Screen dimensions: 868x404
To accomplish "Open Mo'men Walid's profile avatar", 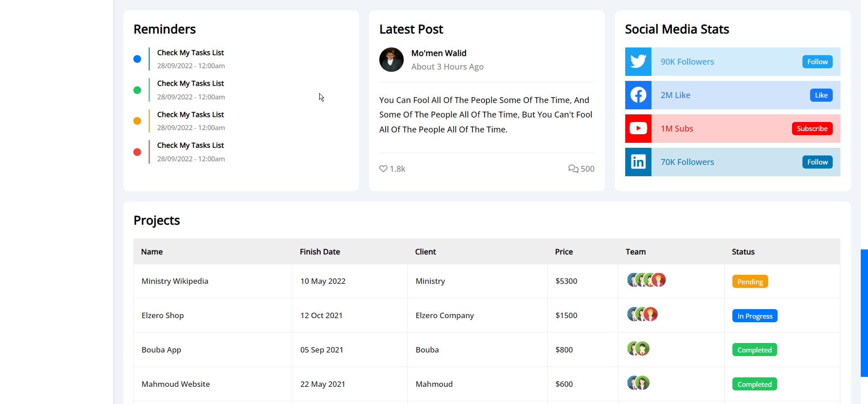I will coord(391,60).
